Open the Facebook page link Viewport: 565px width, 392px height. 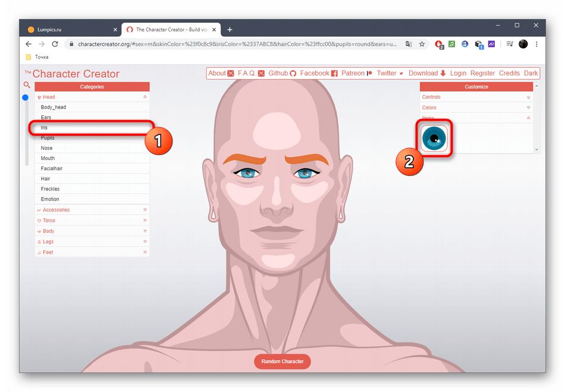click(319, 73)
